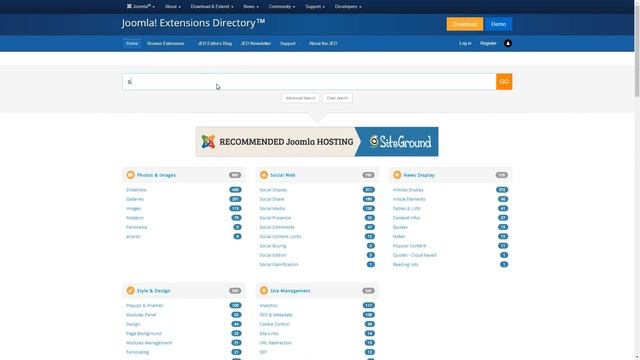Open the News Display category heading
Image resolution: width=640 pixels, height=360 pixels.
click(x=419, y=175)
